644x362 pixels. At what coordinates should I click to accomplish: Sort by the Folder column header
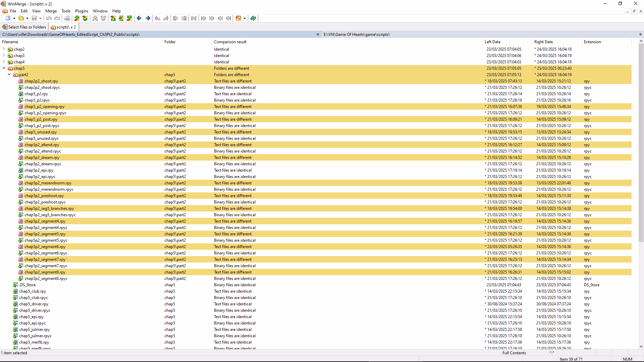click(187, 42)
